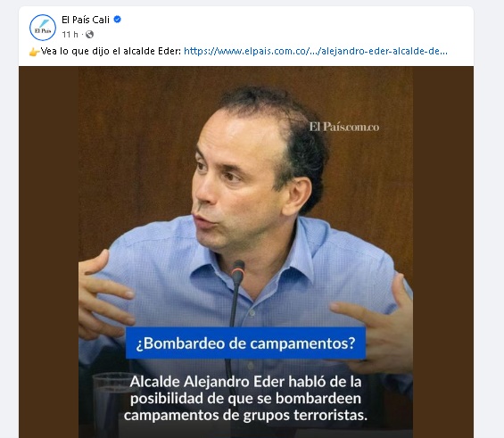Open the photo at the mayor's face
Screen dimensions: 504x438
tap(238, 180)
